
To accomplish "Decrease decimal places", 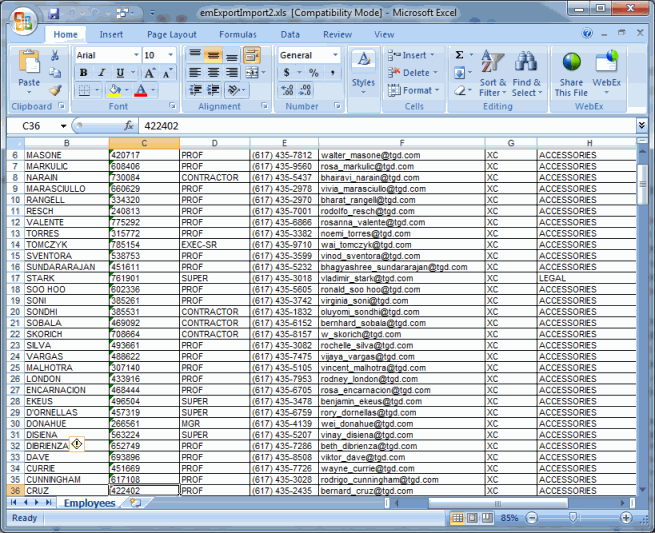I will (306, 90).
